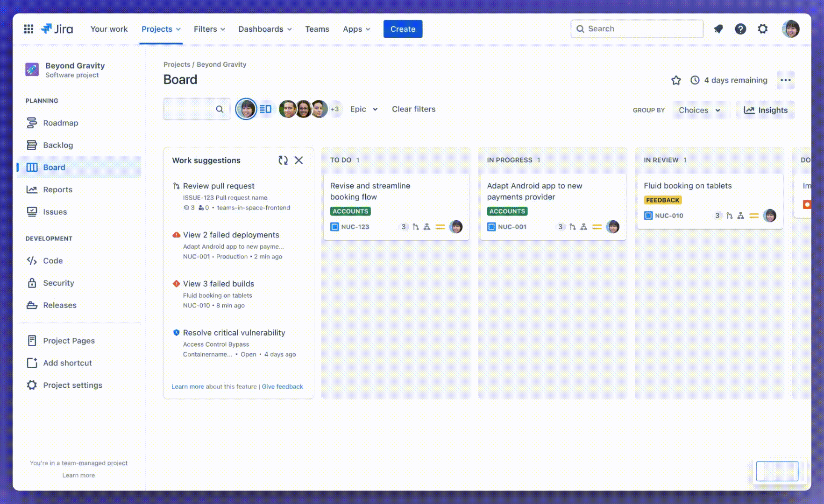Open the board more options ellipsis
The width and height of the screenshot is (824, 504).
point(786,80)
